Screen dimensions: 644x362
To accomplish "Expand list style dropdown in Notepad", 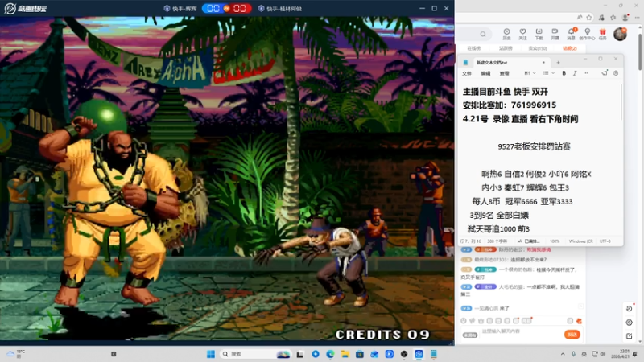I will point(549,73).
